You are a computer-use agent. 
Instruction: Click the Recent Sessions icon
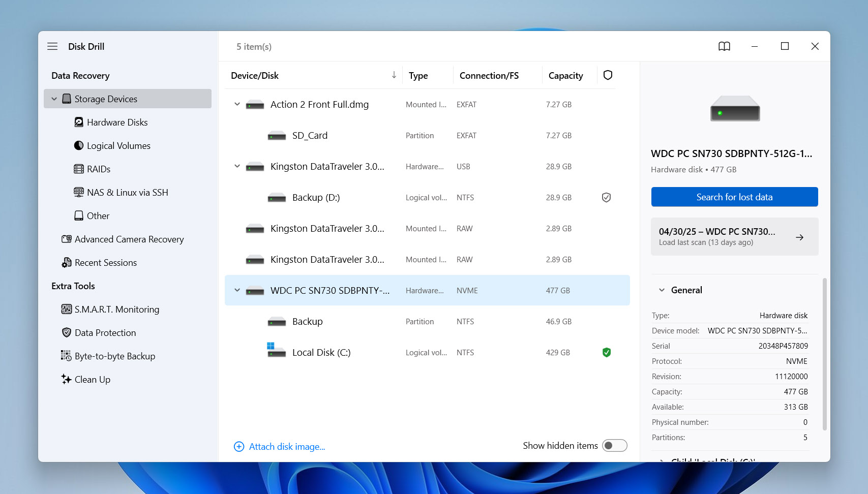pos(67,262)
